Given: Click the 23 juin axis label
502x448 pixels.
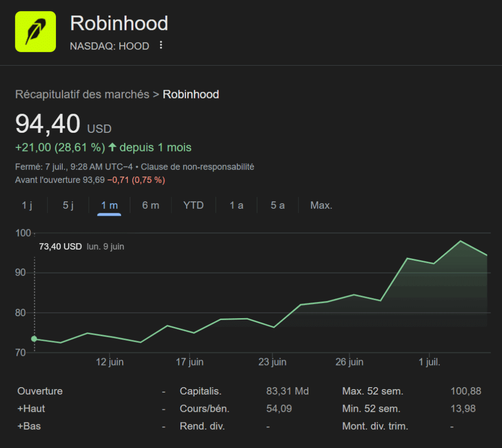Looking at the screenshot, I should [273, 362].
